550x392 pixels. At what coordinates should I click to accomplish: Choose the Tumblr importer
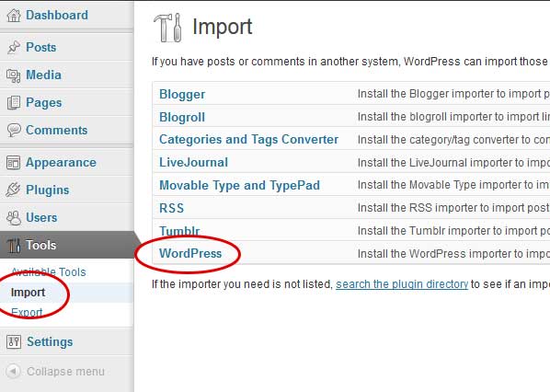(x=179, y=231)
